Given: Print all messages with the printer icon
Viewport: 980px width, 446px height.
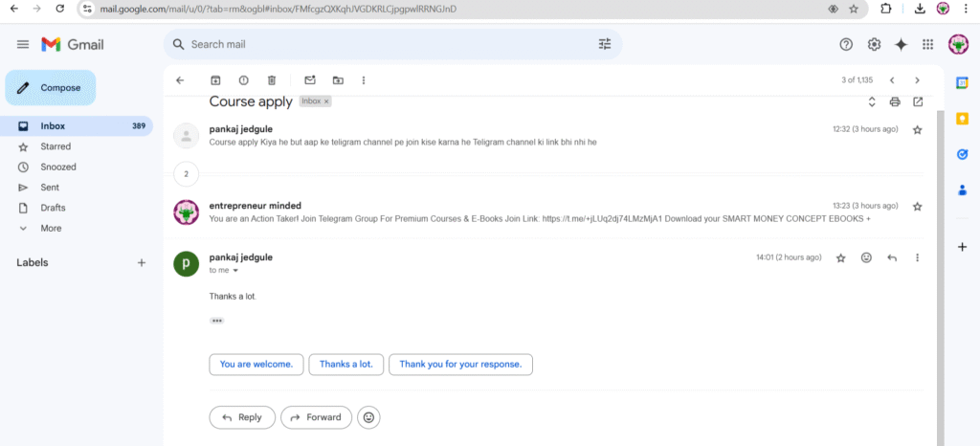Looking at the screenshot, I should click(895, 101).
